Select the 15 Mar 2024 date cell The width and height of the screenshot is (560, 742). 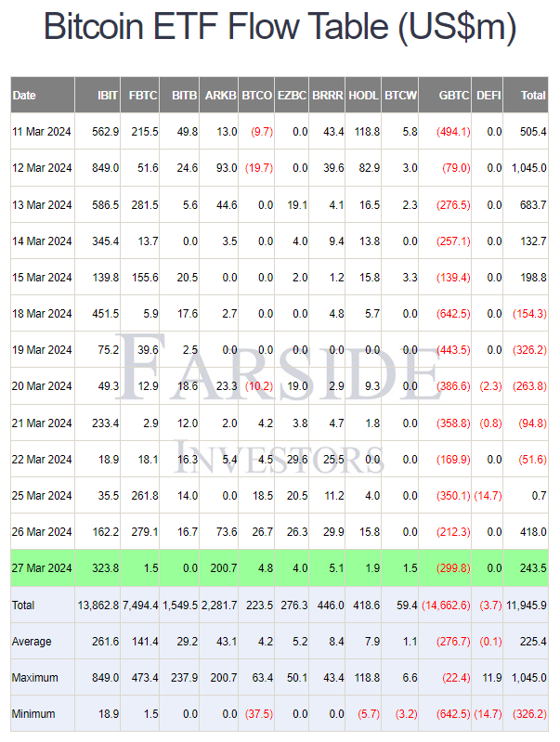click(42, 278)
